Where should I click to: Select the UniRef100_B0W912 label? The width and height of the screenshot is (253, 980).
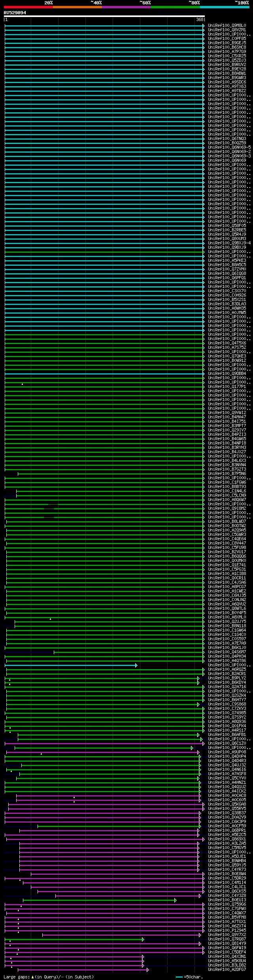(x=227, y=361)
